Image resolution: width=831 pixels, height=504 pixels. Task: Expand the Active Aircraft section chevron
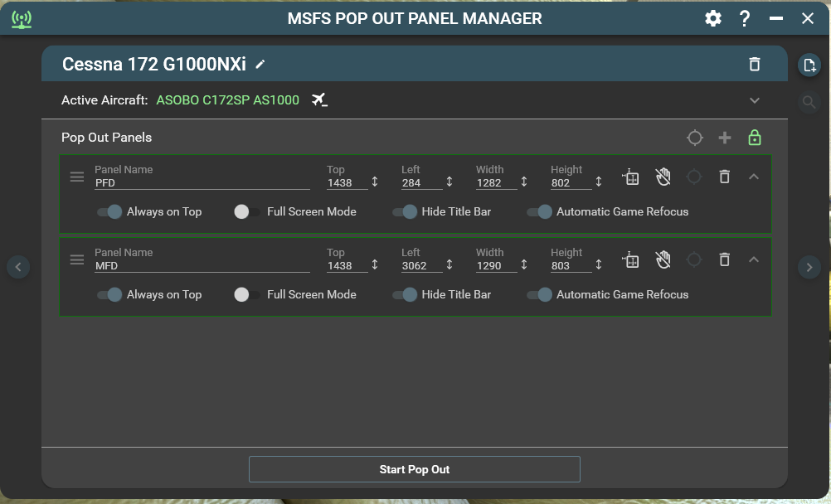point(754,100)
